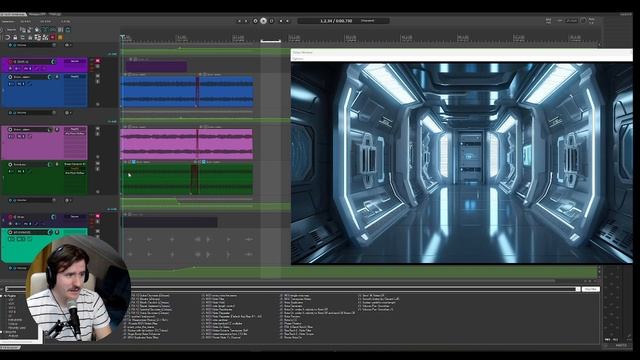Click the orange icon in the main toolbar
The height and width of the screenshot is (360, 640).
click(60, 37)
